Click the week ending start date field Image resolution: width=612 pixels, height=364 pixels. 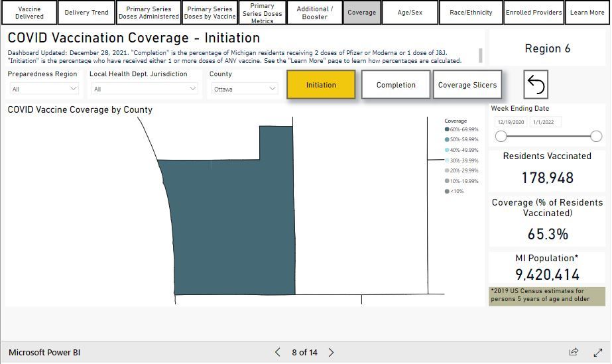click(511, 122)
